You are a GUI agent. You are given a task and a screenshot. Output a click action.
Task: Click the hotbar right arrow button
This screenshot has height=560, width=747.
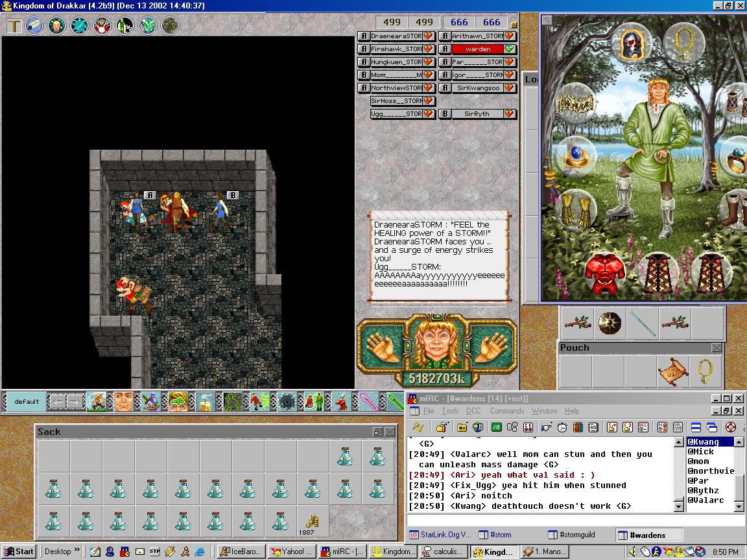(75, 402)
